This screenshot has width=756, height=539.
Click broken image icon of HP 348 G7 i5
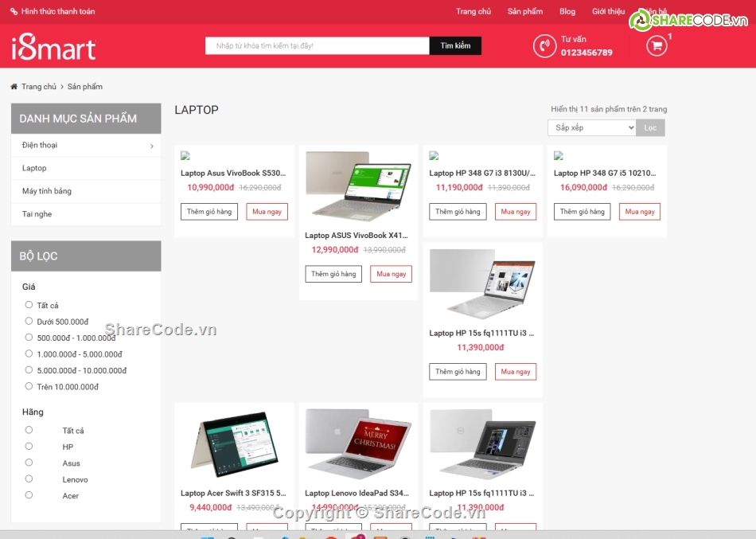pyautogui.click(x=559, y=155)
